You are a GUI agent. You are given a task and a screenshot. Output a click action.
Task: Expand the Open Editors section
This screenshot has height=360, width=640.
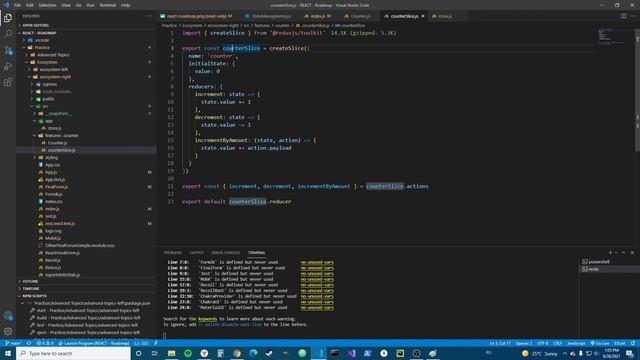point(36,25)
